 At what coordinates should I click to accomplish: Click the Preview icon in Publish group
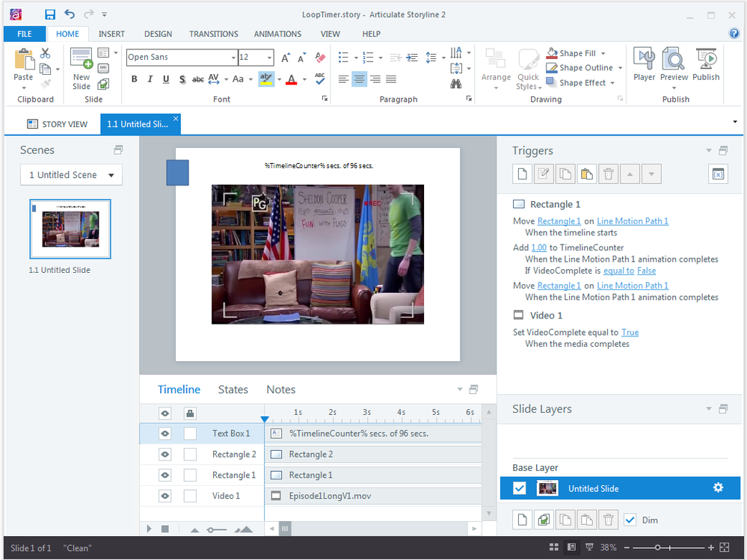coord(674,64)
